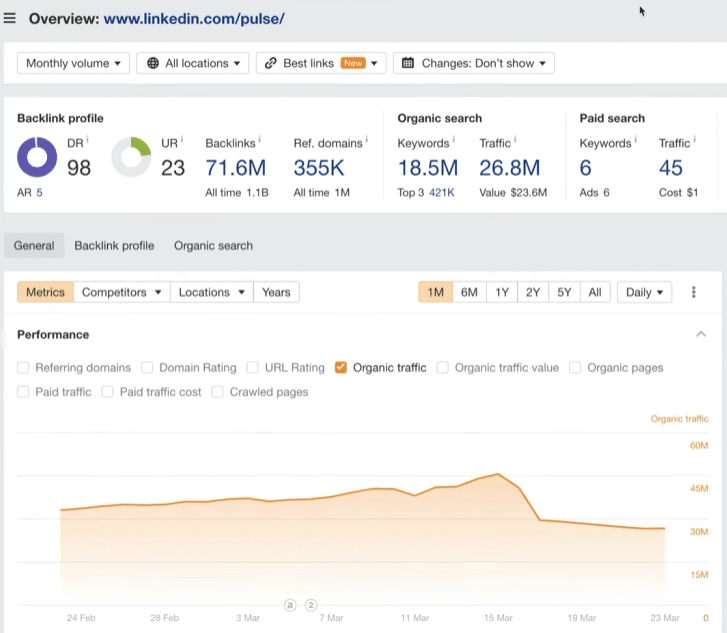The width and height of the screenshot is (727, 633).
Task: Open the www.linkedin.com/pulse/ link
Action: click(x=194, y=19)
